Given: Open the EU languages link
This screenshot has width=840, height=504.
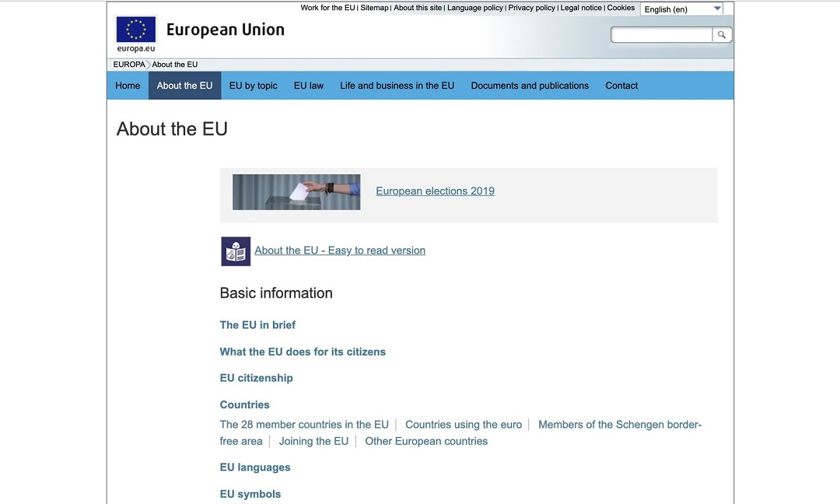Looking at the screenshot, I should [255, 467].
